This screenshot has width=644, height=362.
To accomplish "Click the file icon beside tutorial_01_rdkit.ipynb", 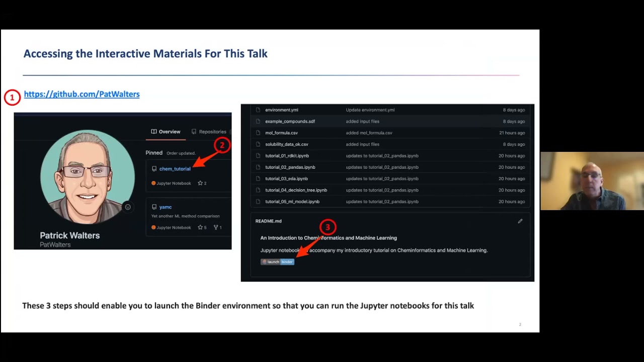I will 258,156.
